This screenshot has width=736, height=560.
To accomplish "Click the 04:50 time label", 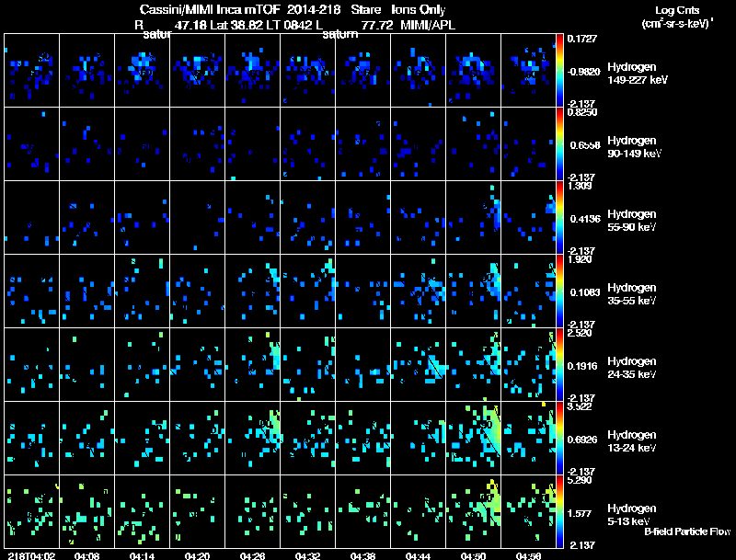I will click(x=473, y=555).
